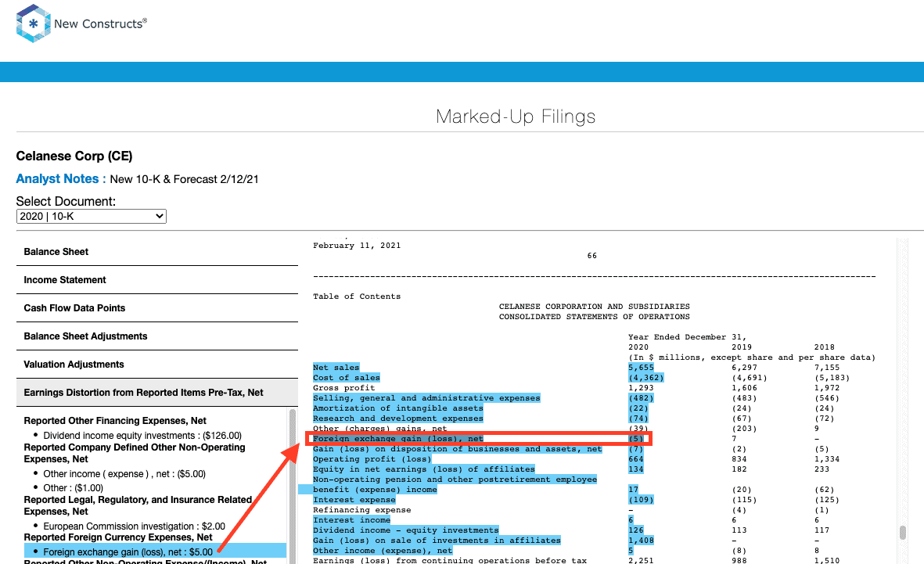Click the New Constructs hexagon logo
Screen dimensions: 924x564
click(33, 23)
